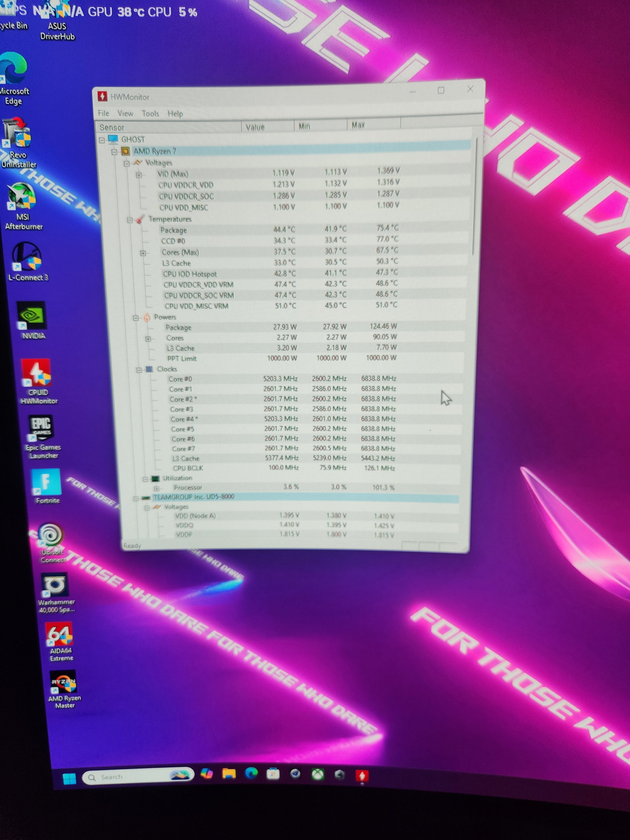Open Revo Uninstaller desktop icon
Image resolution: width=630 pixels, height=840 pixels.
(x=18, y=143)
